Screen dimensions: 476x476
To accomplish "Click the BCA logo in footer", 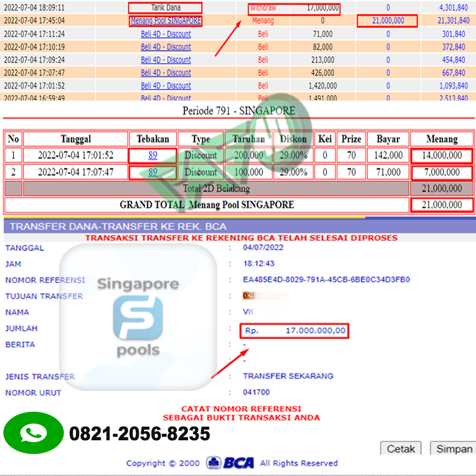I will pyautogui.click(x=230, y=463).
